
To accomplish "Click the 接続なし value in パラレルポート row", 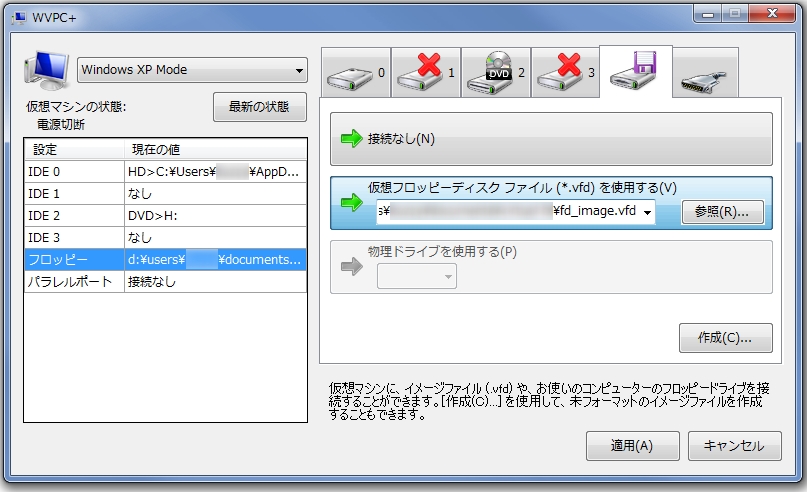I will click(x=215, y=282).
